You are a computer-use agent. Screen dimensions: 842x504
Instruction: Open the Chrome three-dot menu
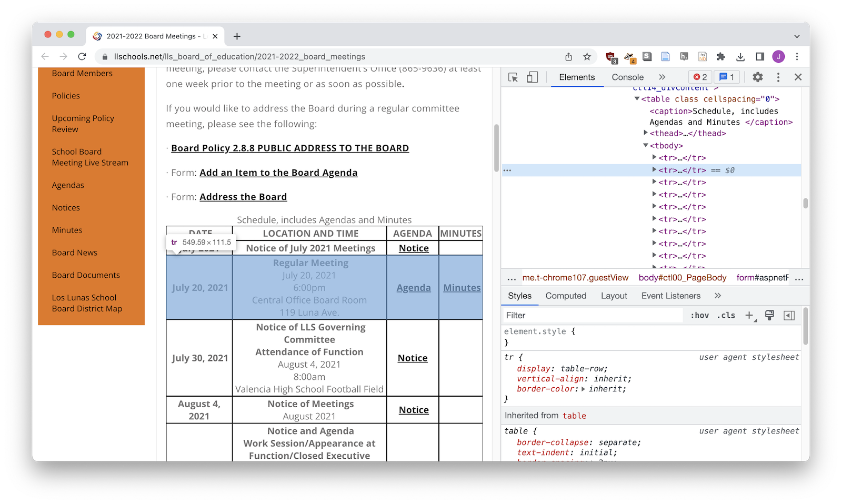coord(797,56)
